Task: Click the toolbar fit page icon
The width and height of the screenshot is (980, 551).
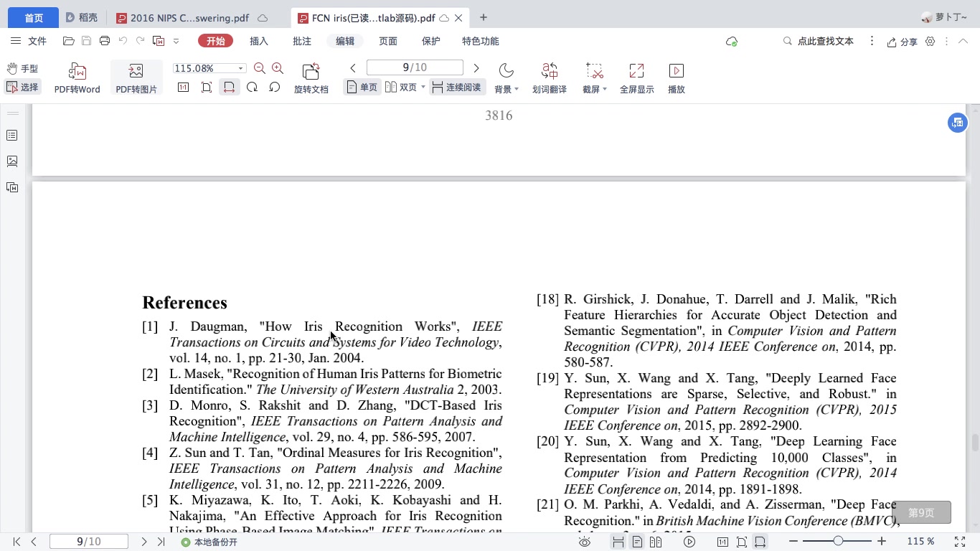Action: (207, 87)
